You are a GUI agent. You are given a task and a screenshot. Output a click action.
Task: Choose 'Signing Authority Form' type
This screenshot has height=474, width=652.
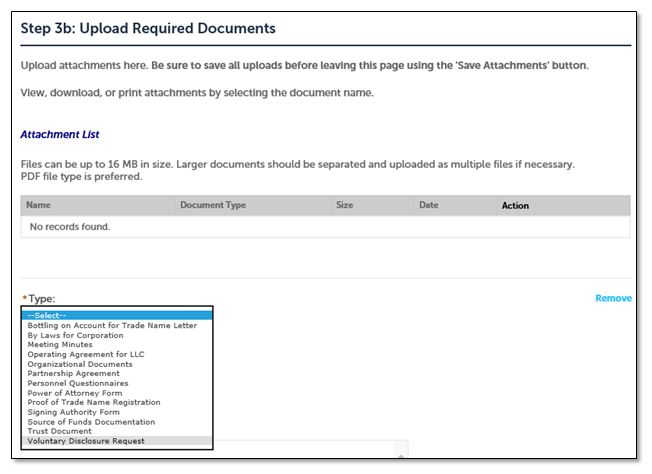click(x=117, y=412)
